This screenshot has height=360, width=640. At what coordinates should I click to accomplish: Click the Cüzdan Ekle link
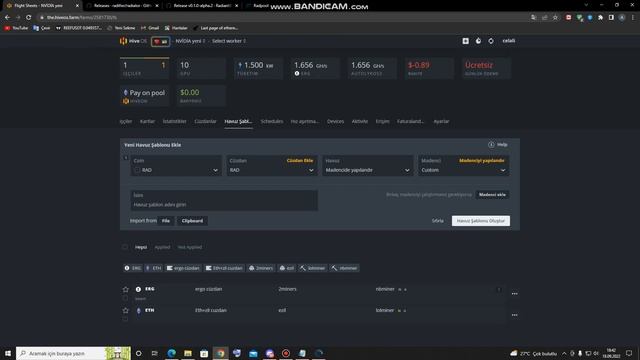(x=300, y=160)
